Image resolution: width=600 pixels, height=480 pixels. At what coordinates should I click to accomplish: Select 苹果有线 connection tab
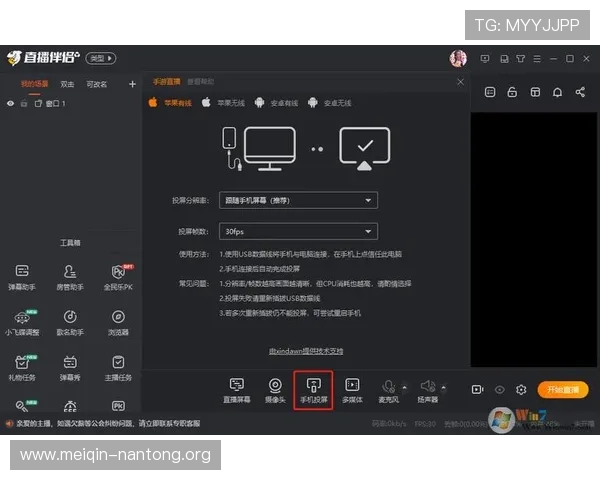pyautogui.click(x=170, y=103)
